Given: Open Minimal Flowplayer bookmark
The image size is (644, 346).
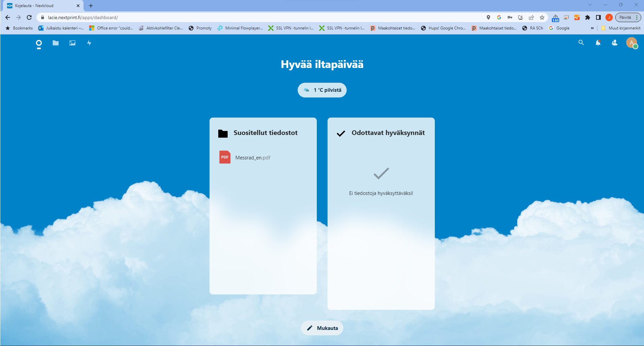Looking at the screenshot, I should tap(240, 28).
